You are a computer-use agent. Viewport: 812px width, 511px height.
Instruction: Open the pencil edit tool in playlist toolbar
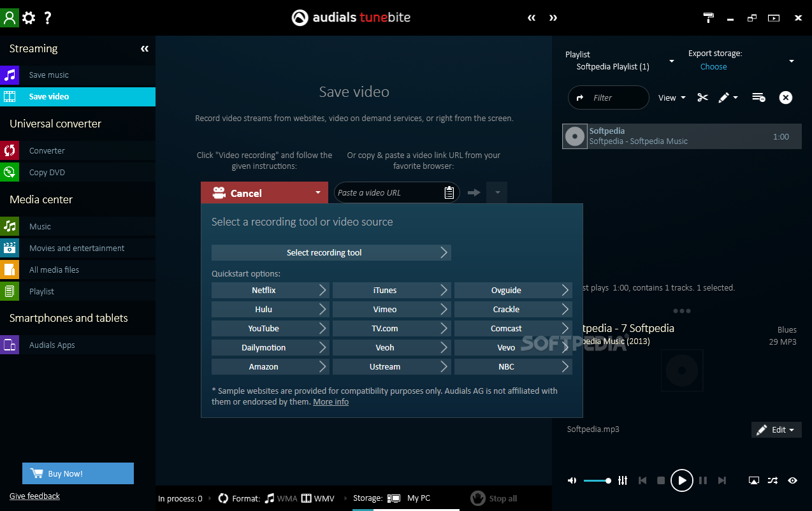(724, 97)
